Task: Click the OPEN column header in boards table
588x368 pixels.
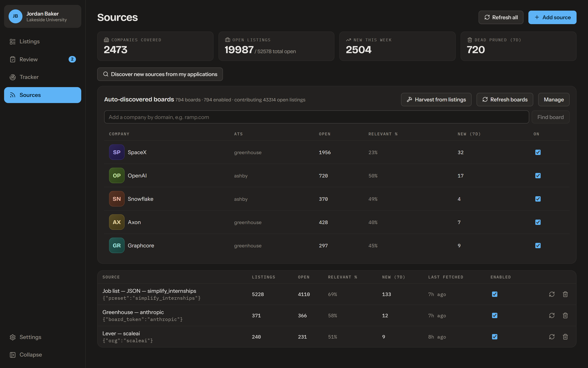Action: [x=325, y=134]
